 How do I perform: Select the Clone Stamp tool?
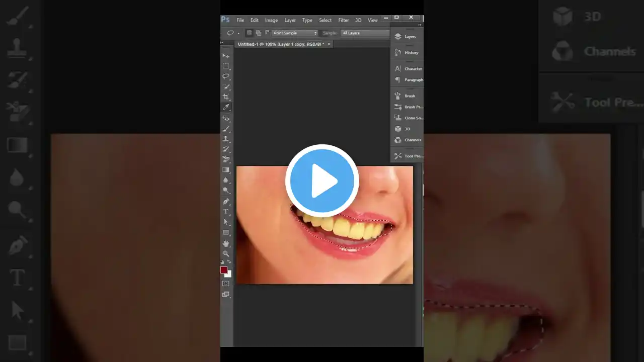click(x=226, y=138)
